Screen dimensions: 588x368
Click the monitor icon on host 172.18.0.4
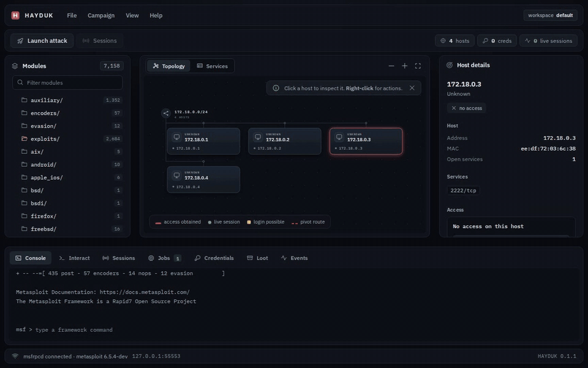pyautogui.click(x=176, y=175)
